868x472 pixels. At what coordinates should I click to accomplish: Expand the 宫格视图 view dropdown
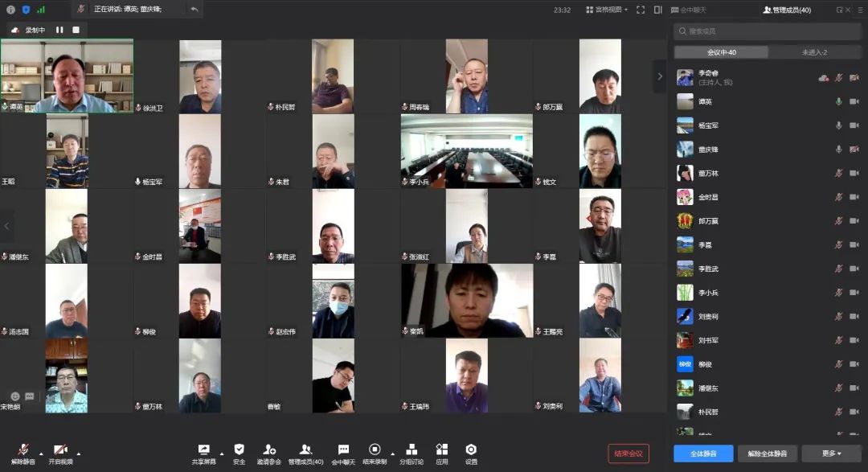coord(607,10)
